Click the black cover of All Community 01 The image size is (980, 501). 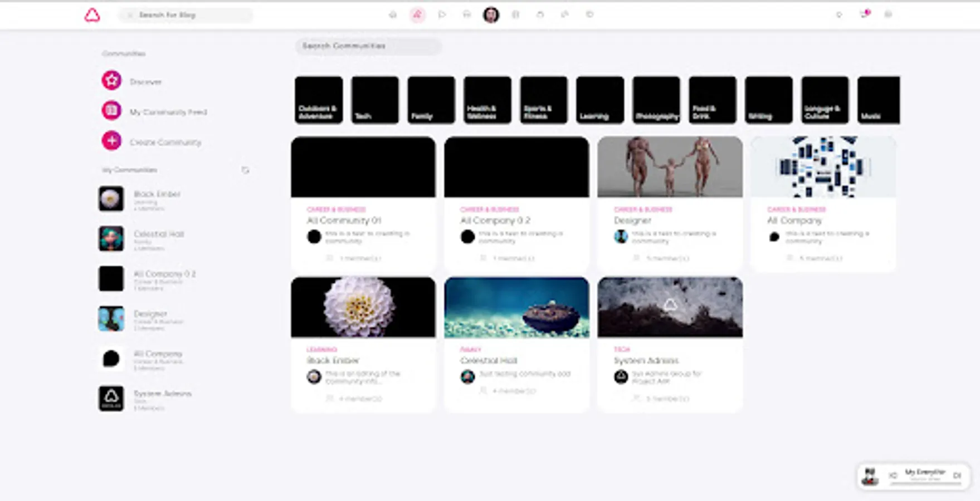363,167
